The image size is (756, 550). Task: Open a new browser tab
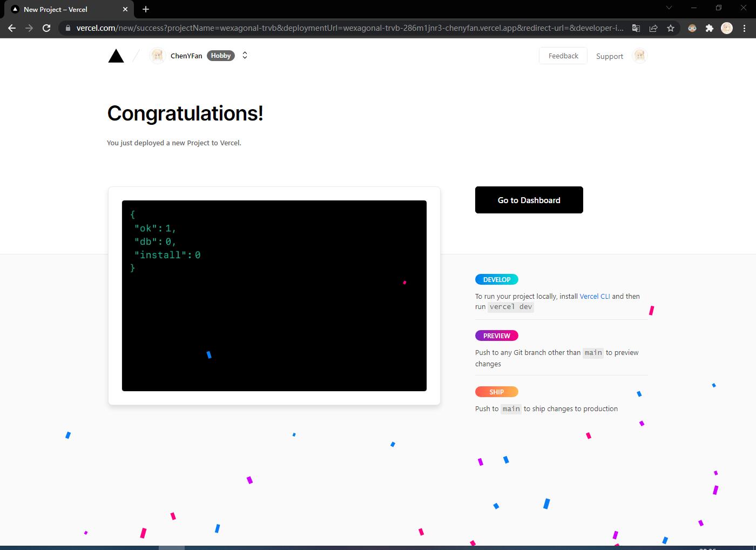[146, 9]
